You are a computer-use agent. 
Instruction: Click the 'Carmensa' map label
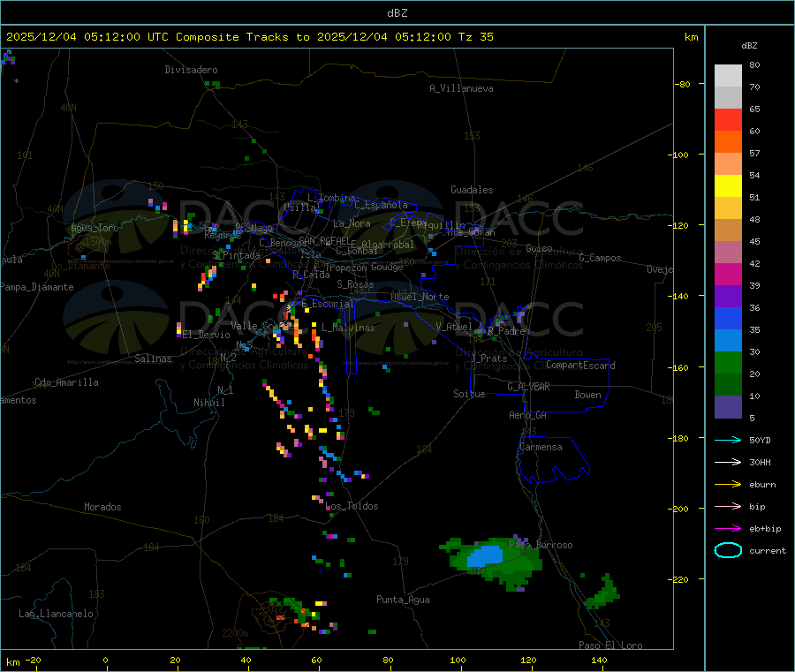coord(541,447)
